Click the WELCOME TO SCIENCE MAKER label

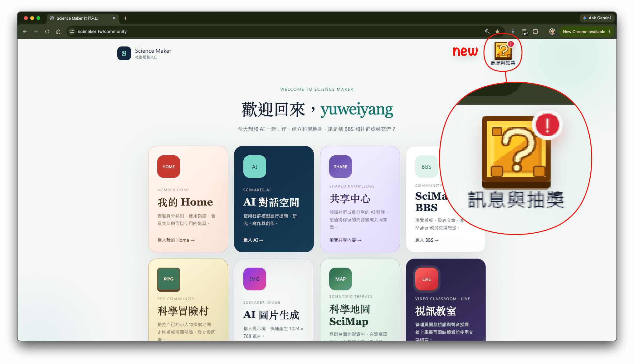(317, 90)
